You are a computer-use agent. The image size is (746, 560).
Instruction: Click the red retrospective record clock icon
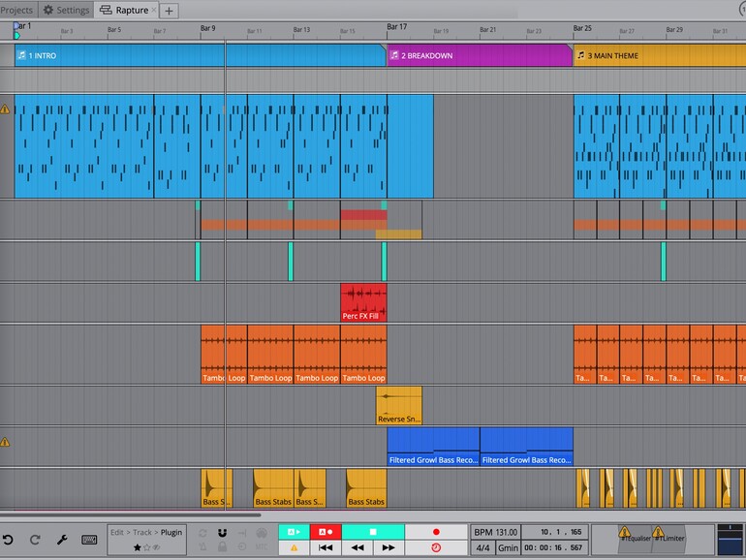(x=436, y=547)
